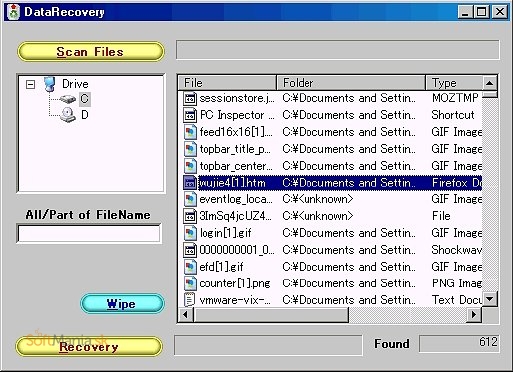Click the folder cell of the eventlog_loca... row

(318, 199)
